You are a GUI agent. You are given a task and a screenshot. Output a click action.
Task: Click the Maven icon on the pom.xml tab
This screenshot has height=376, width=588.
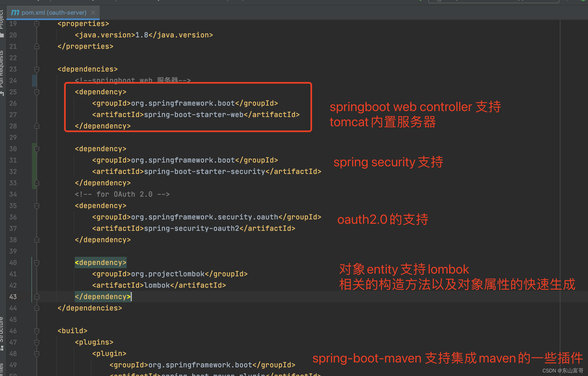click(15, 12)
